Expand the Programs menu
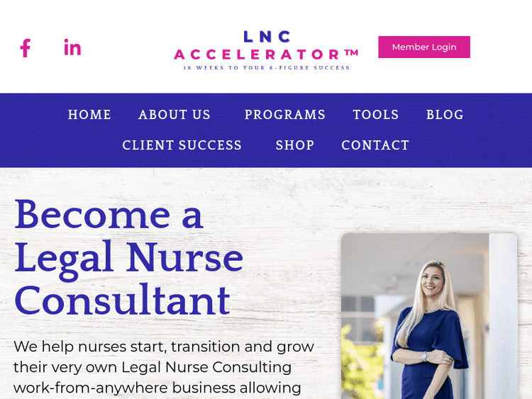 tap(285, 115)
